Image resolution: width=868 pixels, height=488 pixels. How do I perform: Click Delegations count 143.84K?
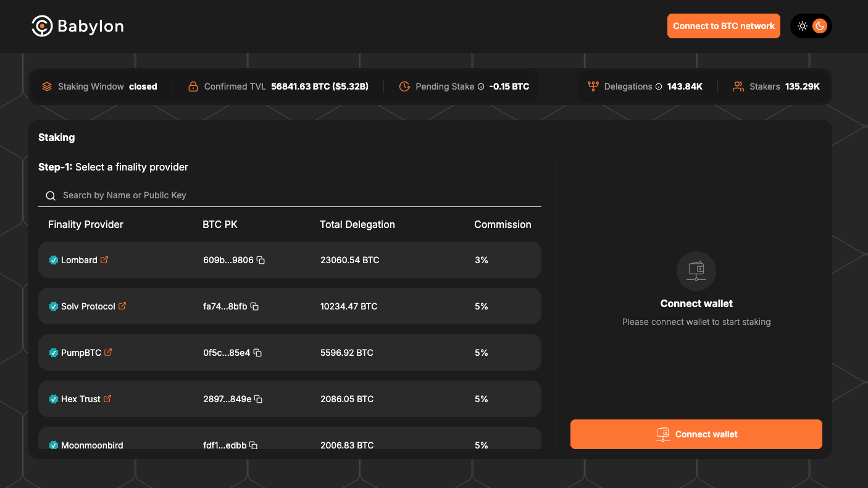[x=685, y=86]
